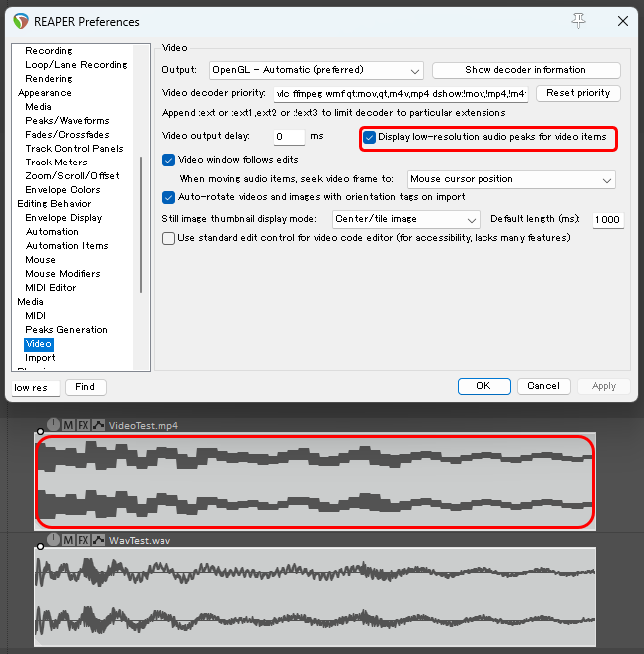Toggle Display low-resolution audio peaks checkbox
Screen dimensions: 644x654
click(x=369, y=137)
